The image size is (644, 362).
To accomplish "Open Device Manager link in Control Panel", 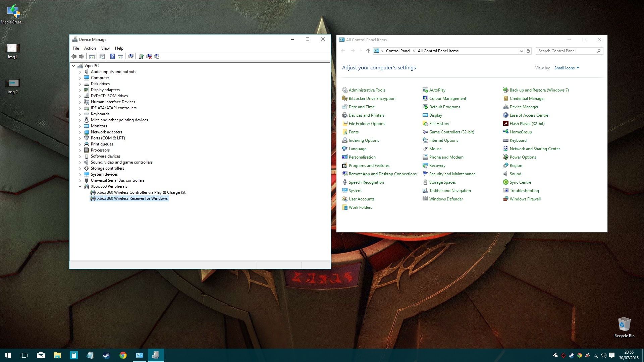I will click(521, 107).
